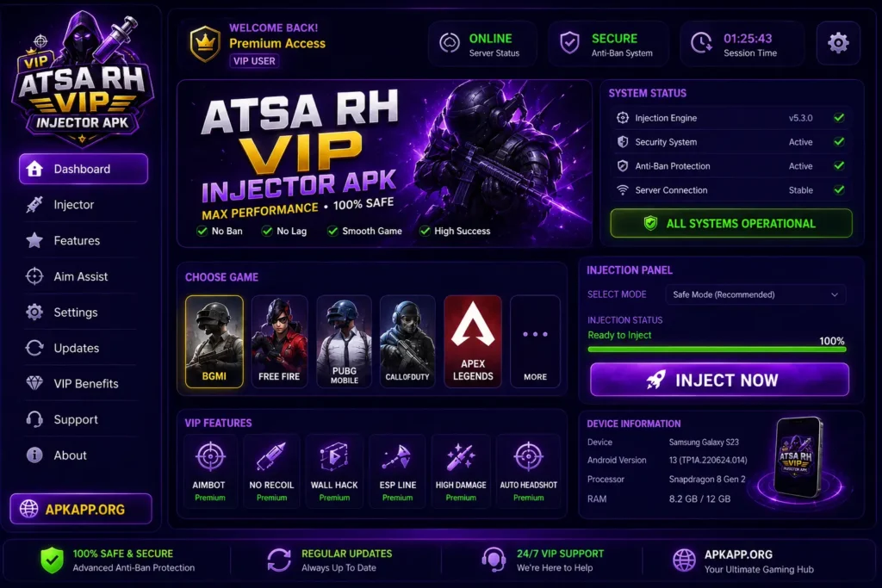Click the injection status progress bar
Viewport: 882px width, 588px height.
717,350
